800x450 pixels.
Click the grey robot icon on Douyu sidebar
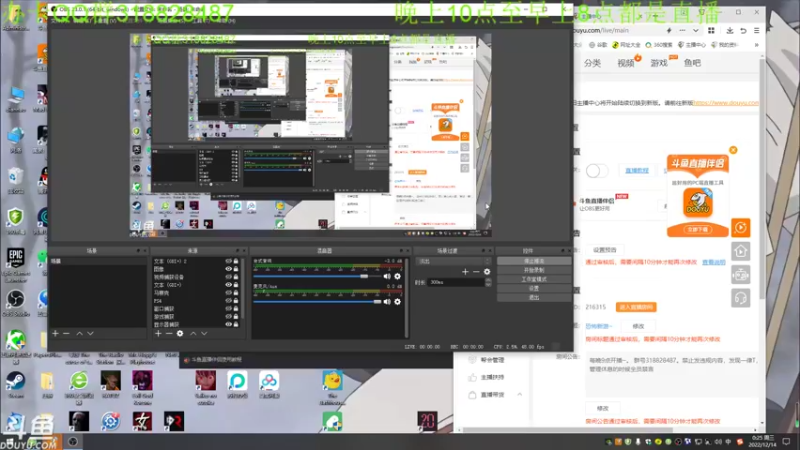[741, 274]
